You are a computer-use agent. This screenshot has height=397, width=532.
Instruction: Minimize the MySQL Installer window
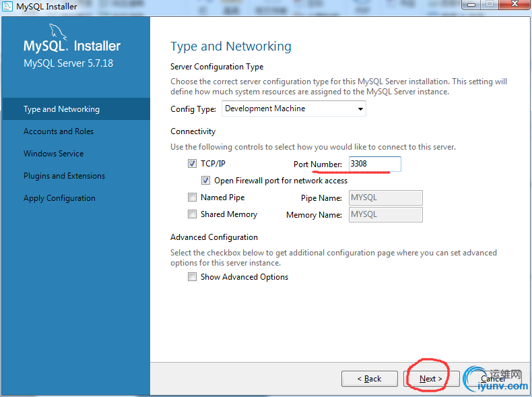pos(471,5)
